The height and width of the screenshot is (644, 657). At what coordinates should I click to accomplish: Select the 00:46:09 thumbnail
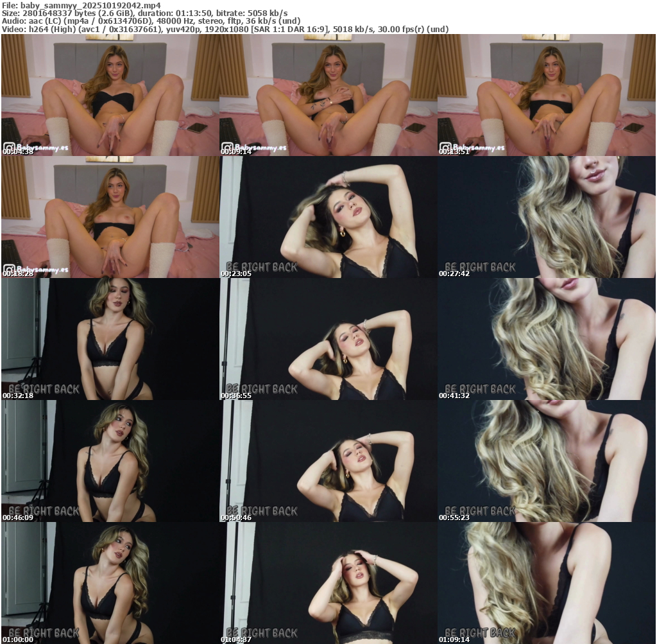(x=110, y=461)
